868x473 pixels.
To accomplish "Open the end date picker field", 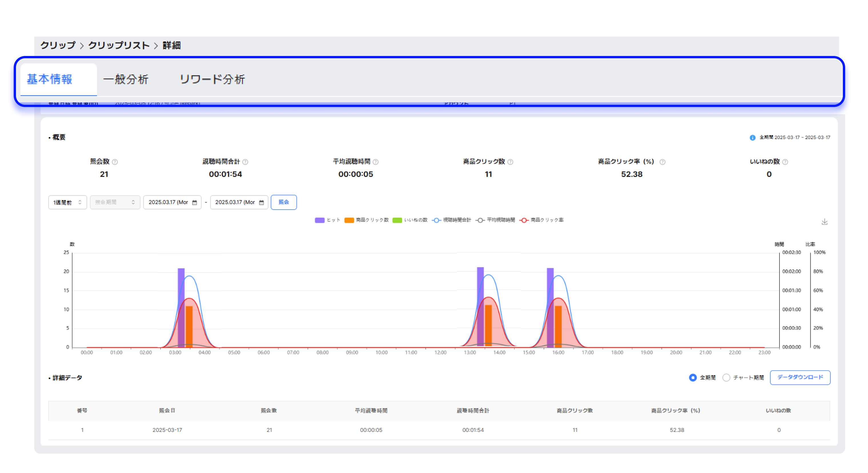I will 235,202.
